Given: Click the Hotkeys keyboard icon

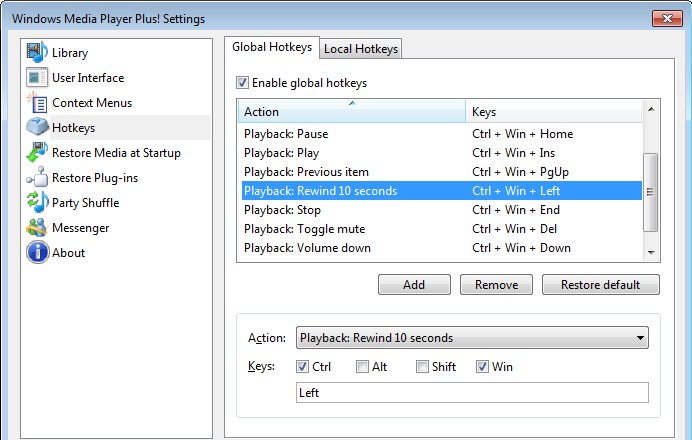Looking at the screenshot, I should click(37, 127).
